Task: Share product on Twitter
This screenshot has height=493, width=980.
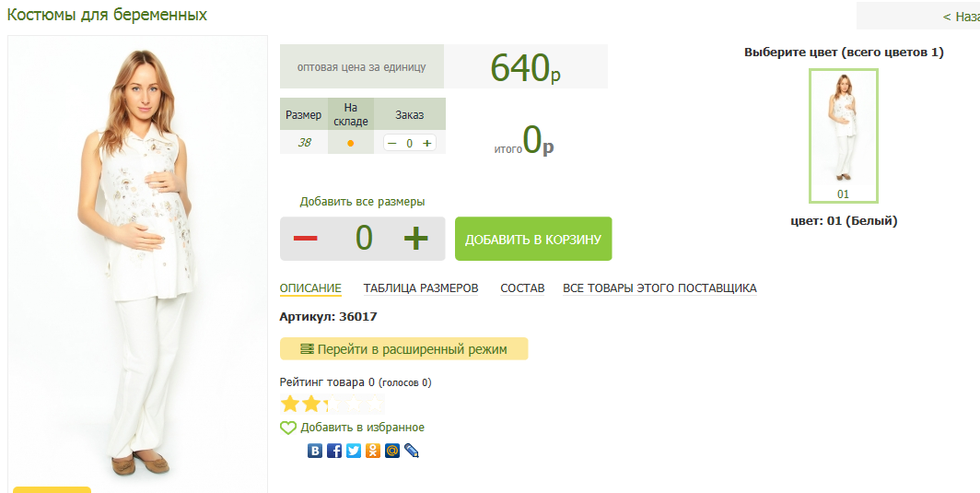Action: (x=354, y=451)
